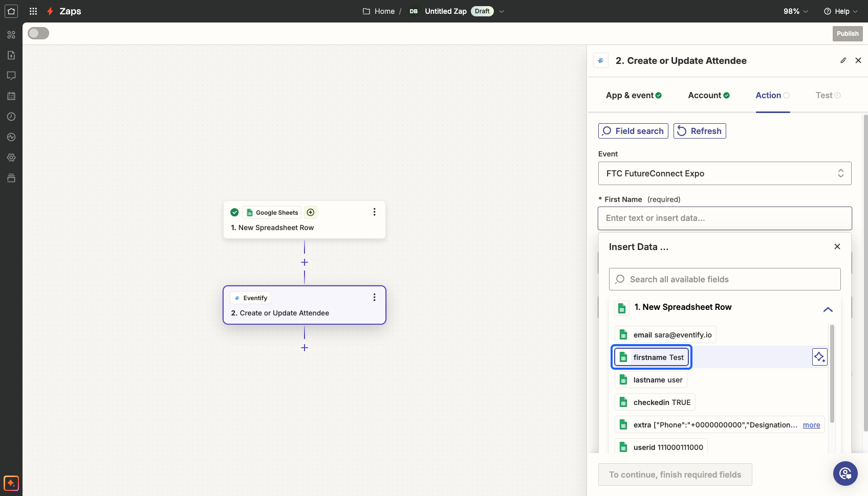This screenshot has height=496, width=868.
Task: Open the status activity sidebar icon
Action: 11,137
